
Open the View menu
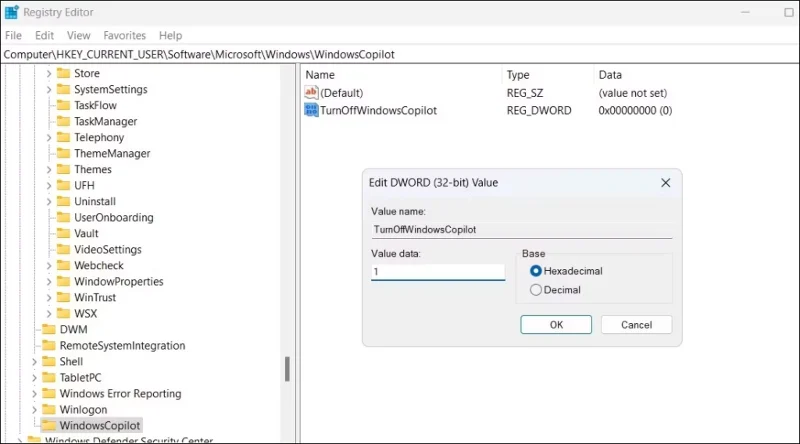pos(79,35)
